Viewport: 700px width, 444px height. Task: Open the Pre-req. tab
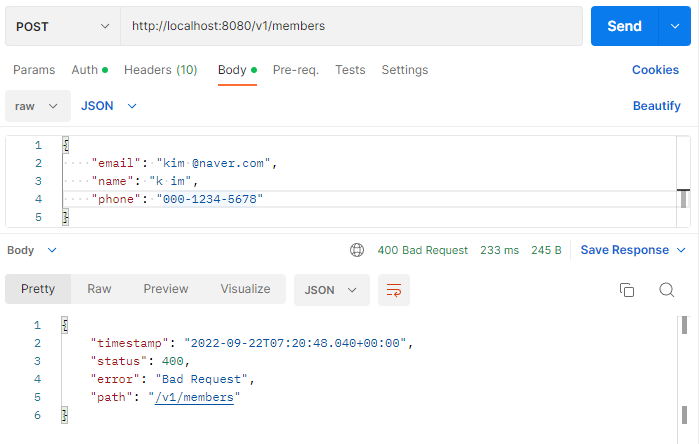coord(296,70)
